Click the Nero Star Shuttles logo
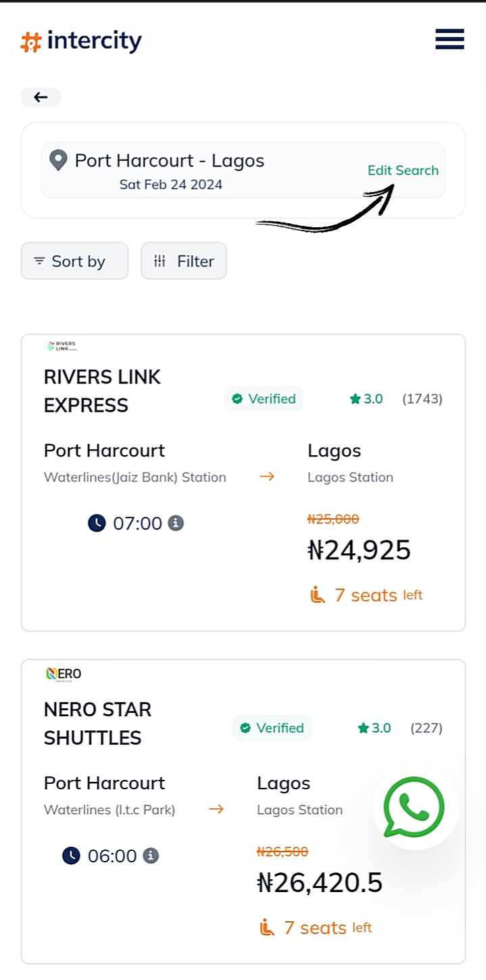The height and width of the screenshot is (980, 486). [64, 674]
